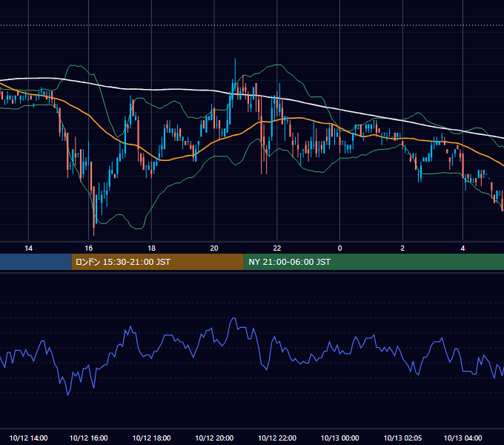Screen dimensions: 504x445
Task: Click the 0 hour axis label
Action: [x=339, y=248]
